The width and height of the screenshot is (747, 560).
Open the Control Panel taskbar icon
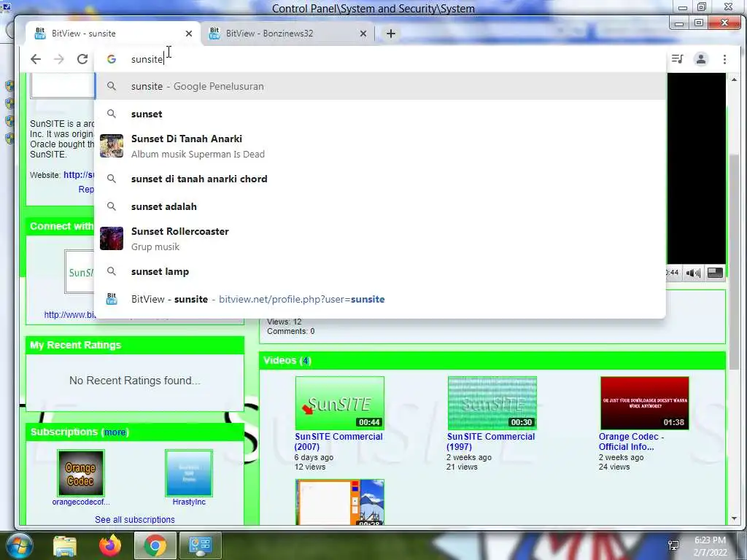[x=200, y=545]
